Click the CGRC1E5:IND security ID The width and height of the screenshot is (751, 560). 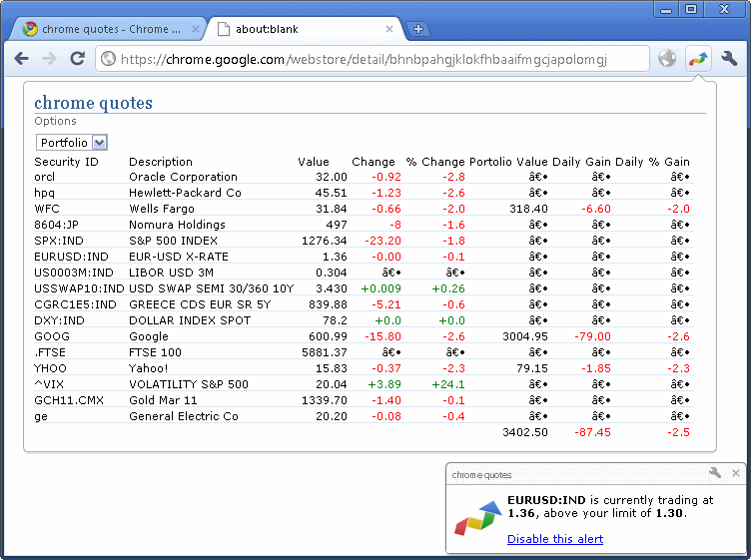point(75,304)
